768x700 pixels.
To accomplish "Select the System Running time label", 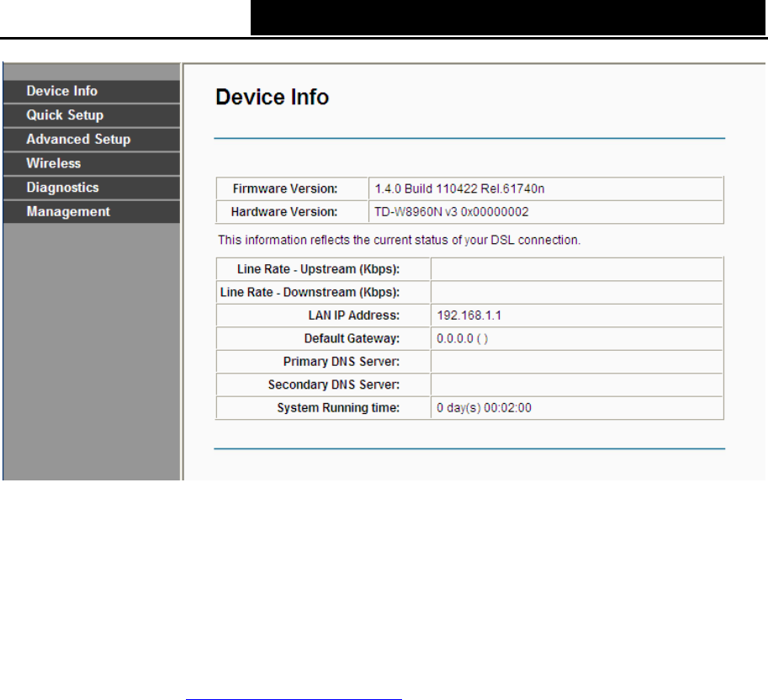I will click(x=338, y=407).
